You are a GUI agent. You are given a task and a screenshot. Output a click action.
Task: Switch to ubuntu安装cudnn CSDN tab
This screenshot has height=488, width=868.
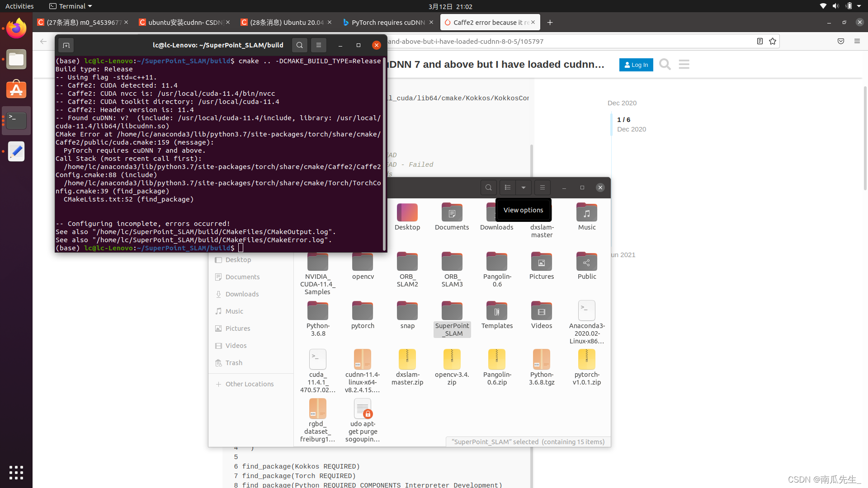[x=184, y=22]
